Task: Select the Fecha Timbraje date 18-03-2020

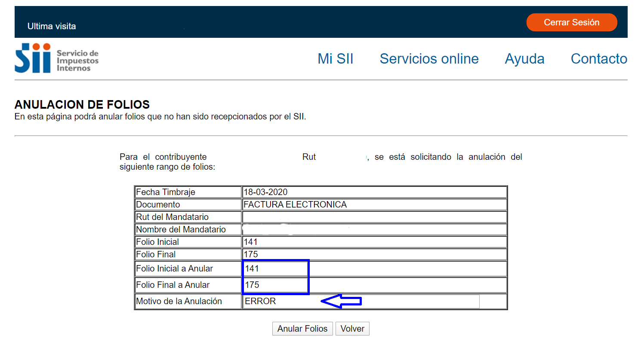Action: (x=265, y=192)
